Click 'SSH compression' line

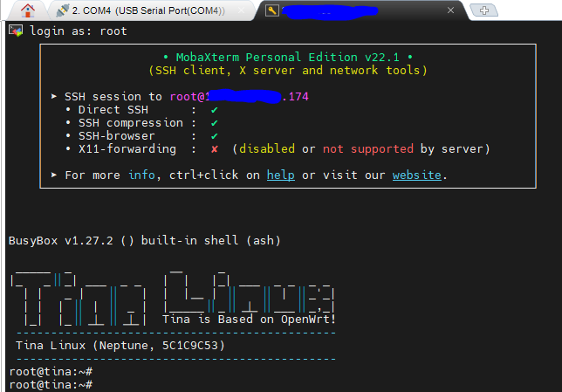(141, 123)
